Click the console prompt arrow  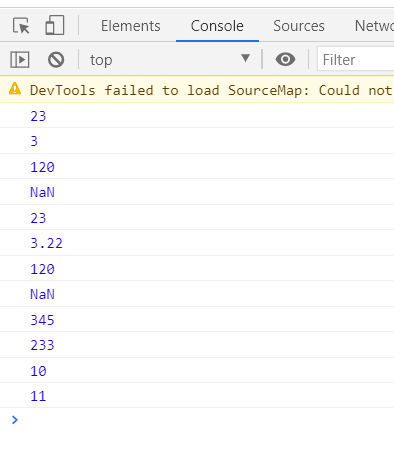tap(15, 420)
